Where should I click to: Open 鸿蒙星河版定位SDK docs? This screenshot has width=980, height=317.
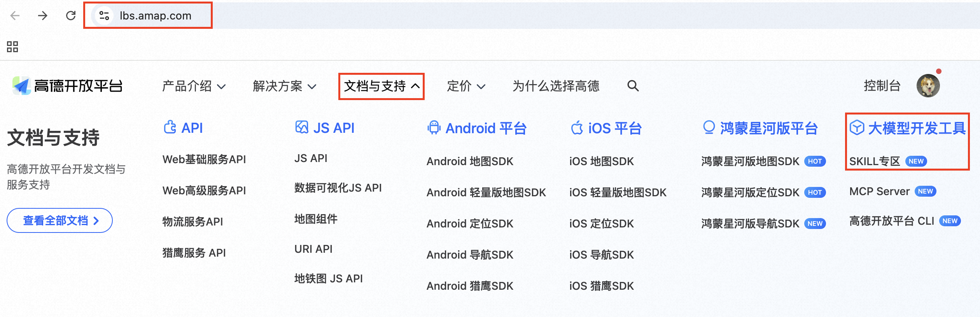[750, 192]
